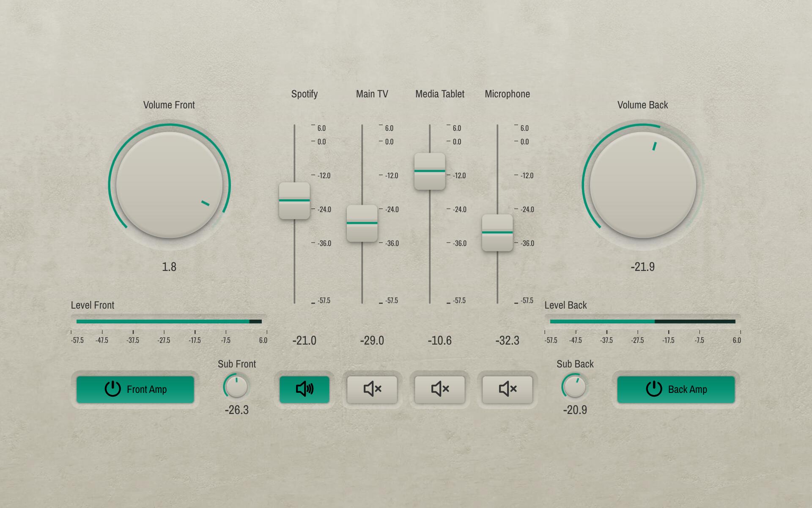Click the Sub Back small knob

pyautogui.click(x=575, y=387)
